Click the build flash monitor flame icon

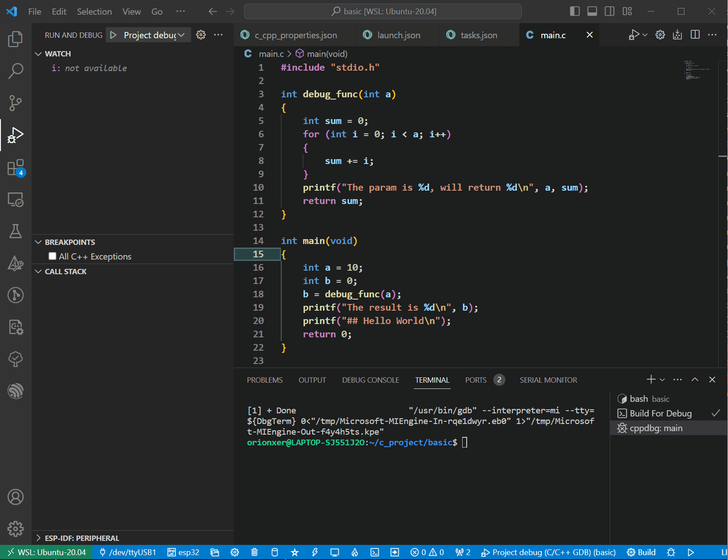click(355, 552)
